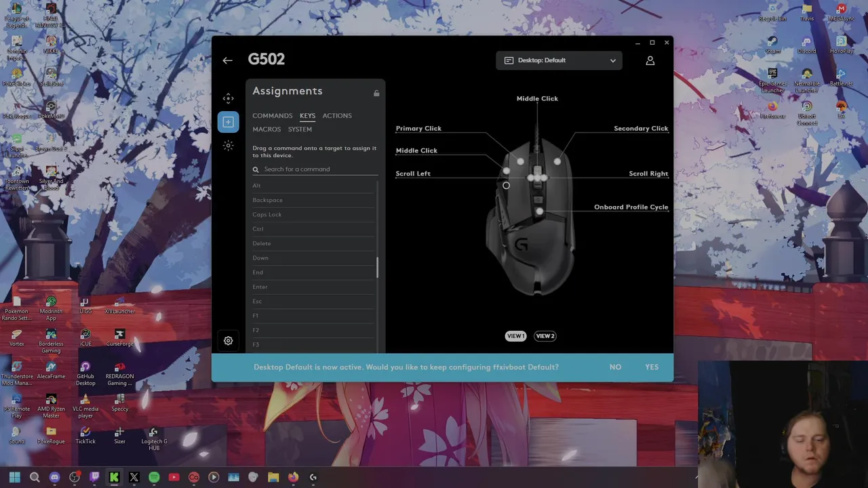Click the Scroll Left assignment label
868x488 pixels.
[x=413, y=174]
